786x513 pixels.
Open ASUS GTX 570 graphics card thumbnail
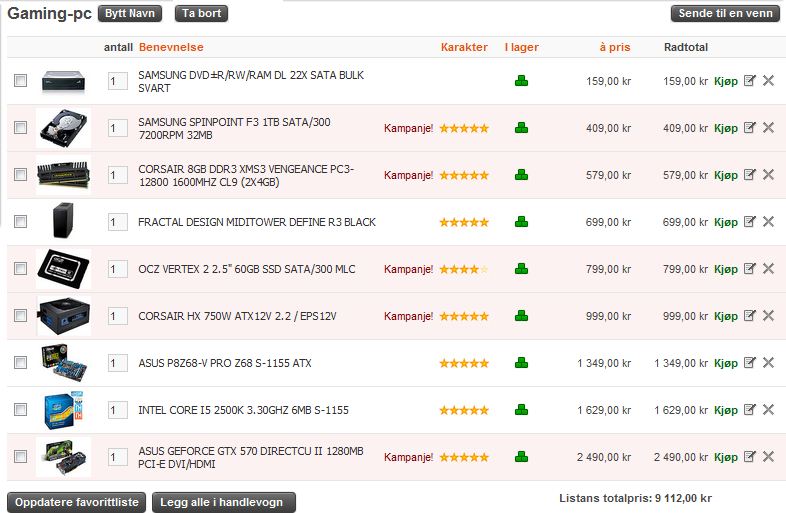(x=64, y=457)
